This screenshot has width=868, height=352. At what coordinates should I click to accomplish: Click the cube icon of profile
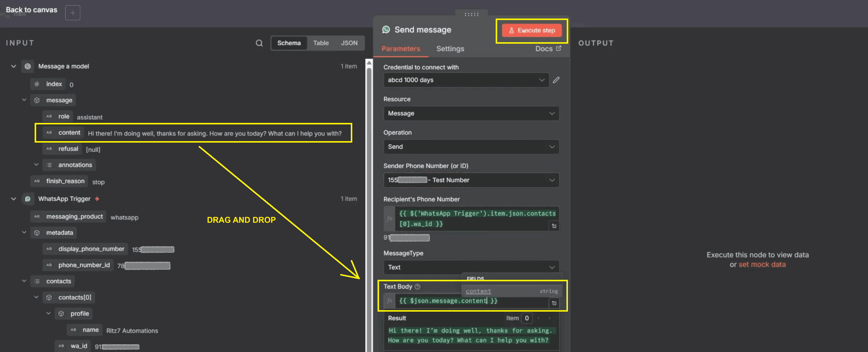(x=61, y=314)
